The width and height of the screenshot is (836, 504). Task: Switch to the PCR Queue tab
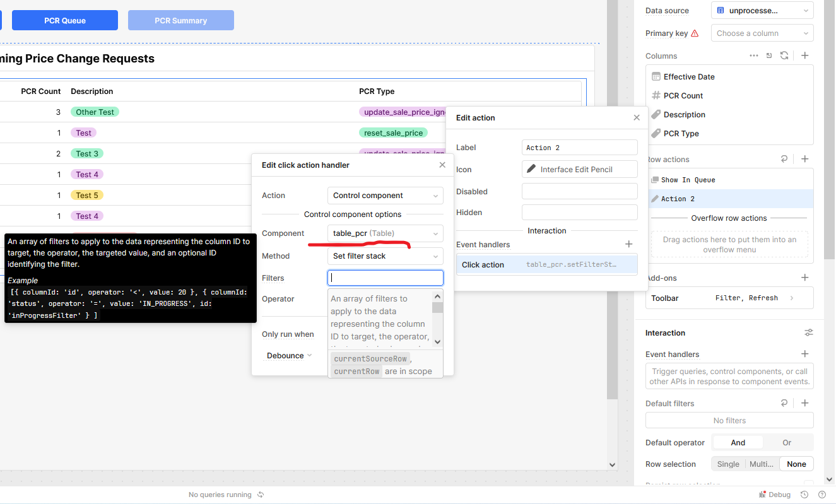coord(65,20)
